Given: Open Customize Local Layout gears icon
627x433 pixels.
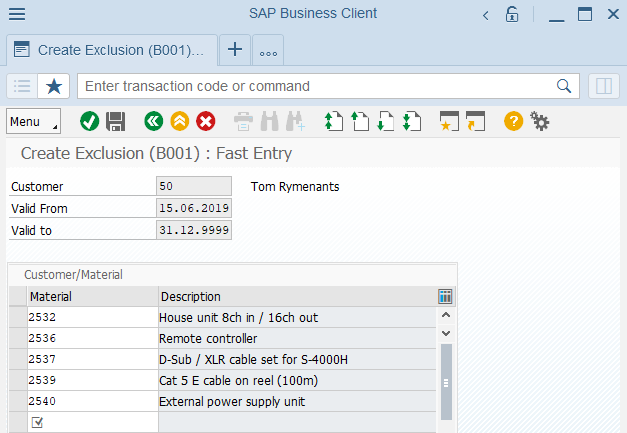Looking at the screenshot, I should [x=540, y=121].
